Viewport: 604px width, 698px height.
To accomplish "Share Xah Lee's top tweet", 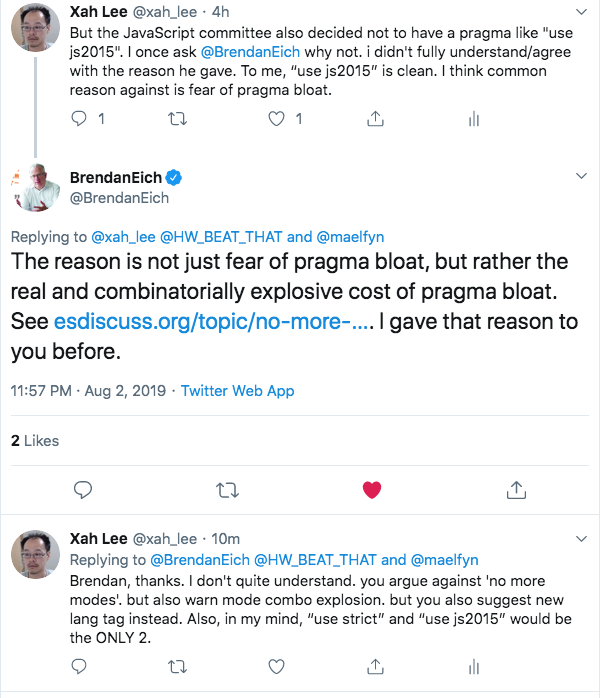I will click(x=376, y=119).
